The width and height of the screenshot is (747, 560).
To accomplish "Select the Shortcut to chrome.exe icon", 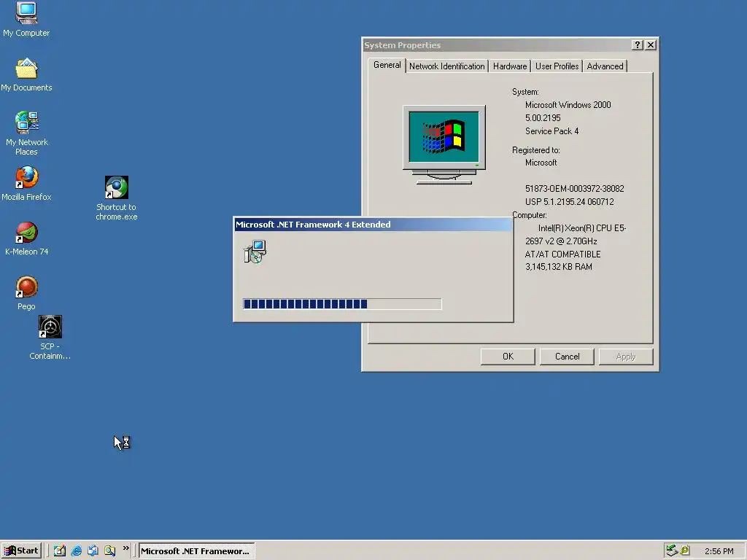I will coord(116,198).
